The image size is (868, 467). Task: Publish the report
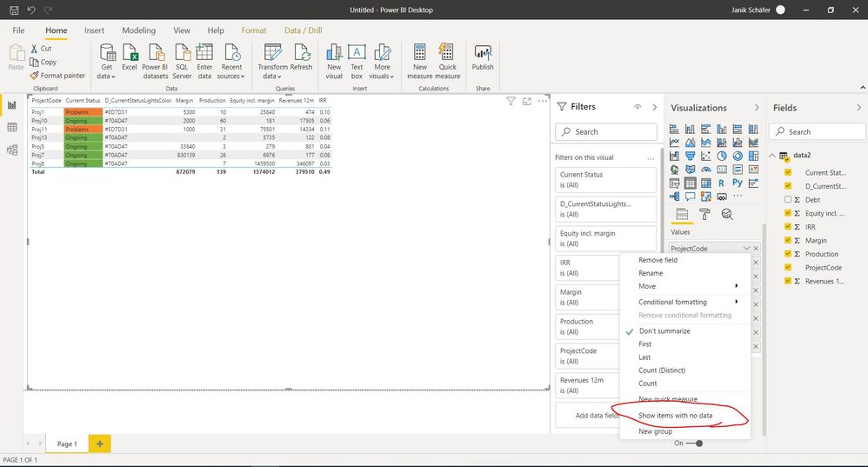483,57
